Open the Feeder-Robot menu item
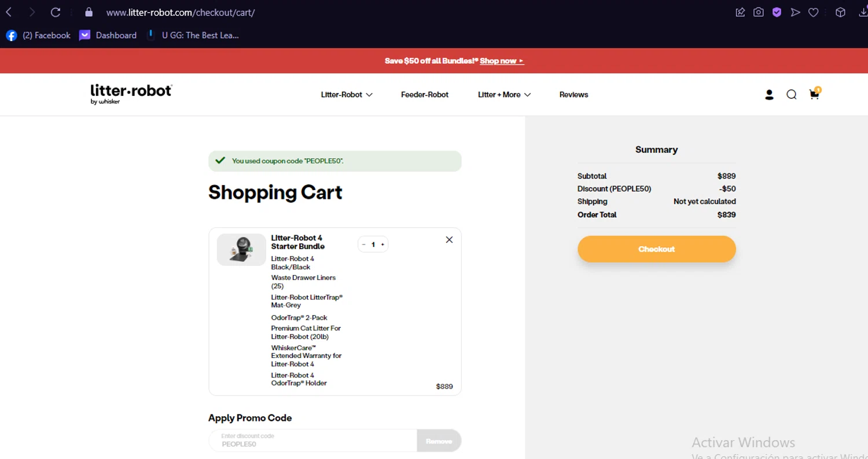The image size is (868, 459). click(x=425, y=95)
